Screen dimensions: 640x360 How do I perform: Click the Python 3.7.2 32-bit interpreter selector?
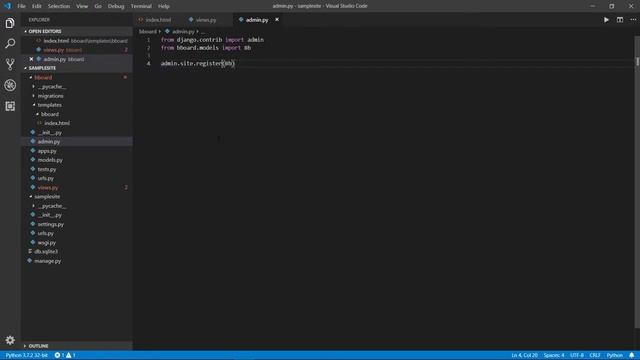coord(27,355)
